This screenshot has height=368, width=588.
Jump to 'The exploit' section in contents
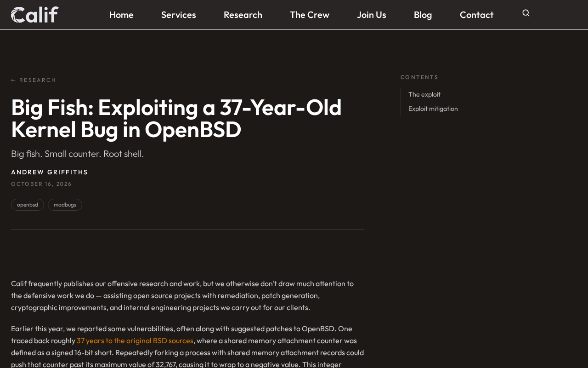point(424,94)
